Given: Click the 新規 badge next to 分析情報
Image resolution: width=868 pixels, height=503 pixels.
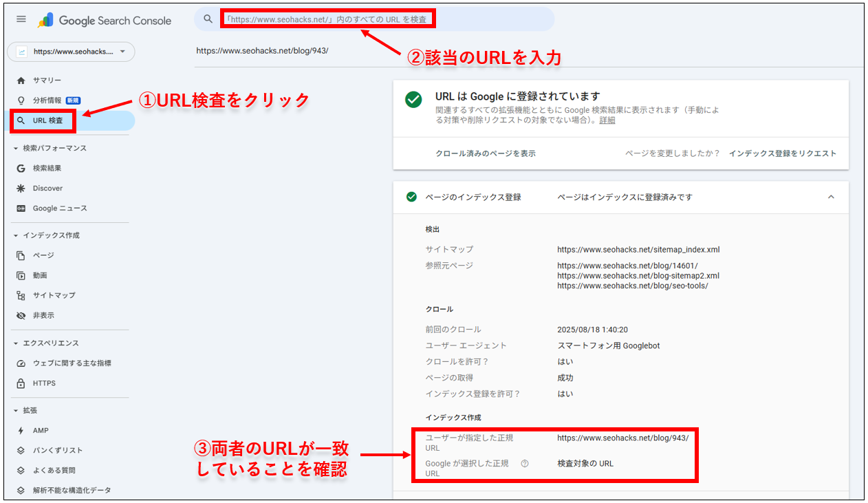Looking at the screenshot, I should pyautogui.click(x=73, y=100).
